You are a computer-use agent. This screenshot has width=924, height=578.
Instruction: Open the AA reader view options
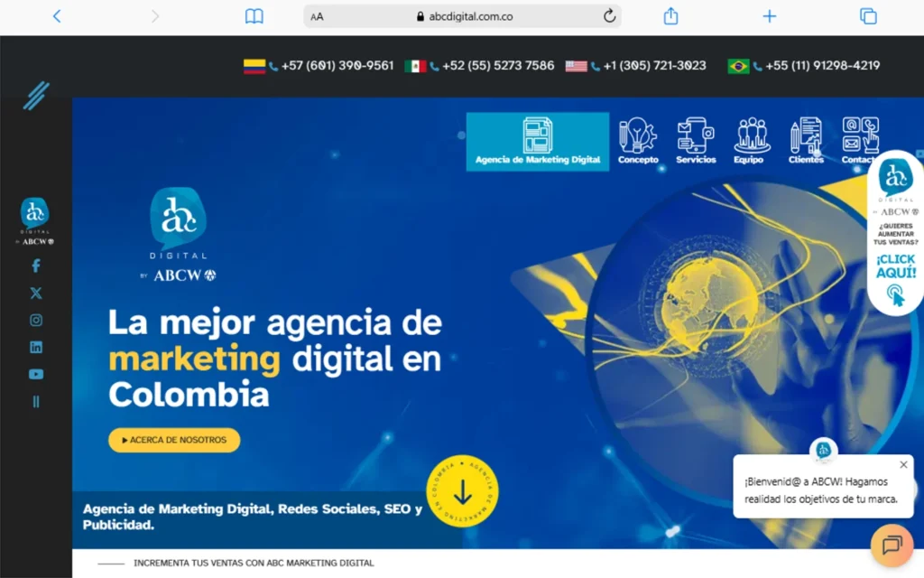[317, 16]
